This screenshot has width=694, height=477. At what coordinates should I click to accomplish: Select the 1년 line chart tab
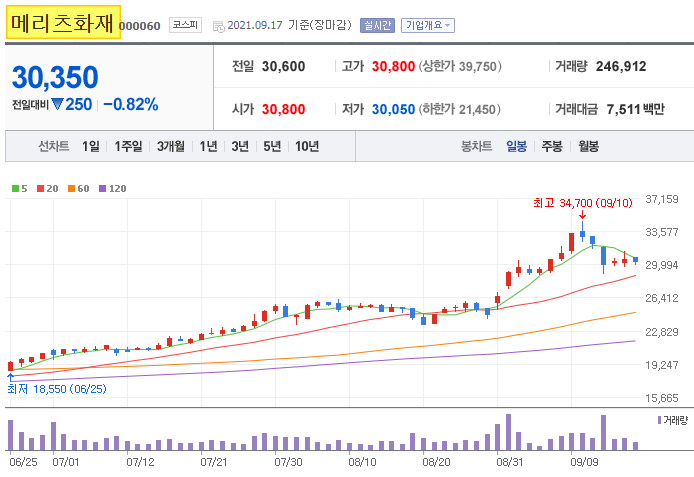point(208,146)
